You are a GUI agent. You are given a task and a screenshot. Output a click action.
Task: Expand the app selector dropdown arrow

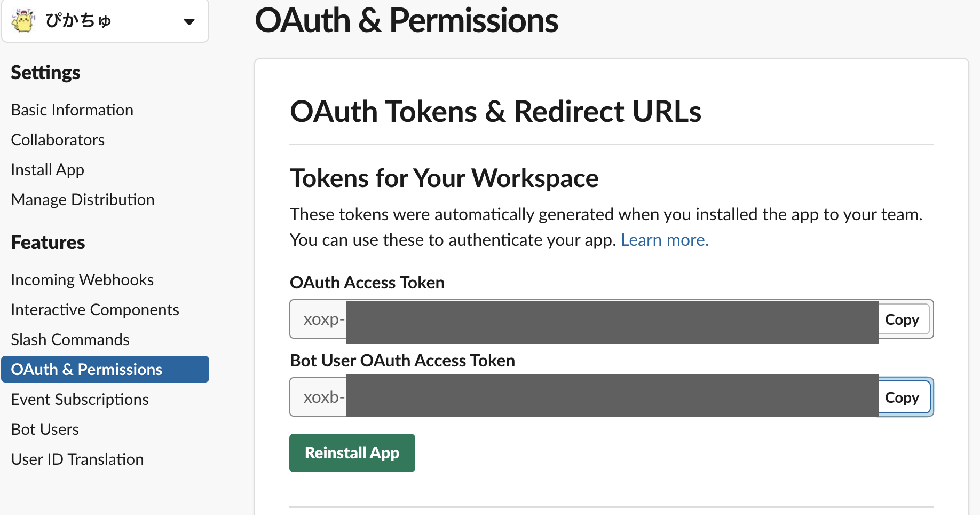pos(189,22)
